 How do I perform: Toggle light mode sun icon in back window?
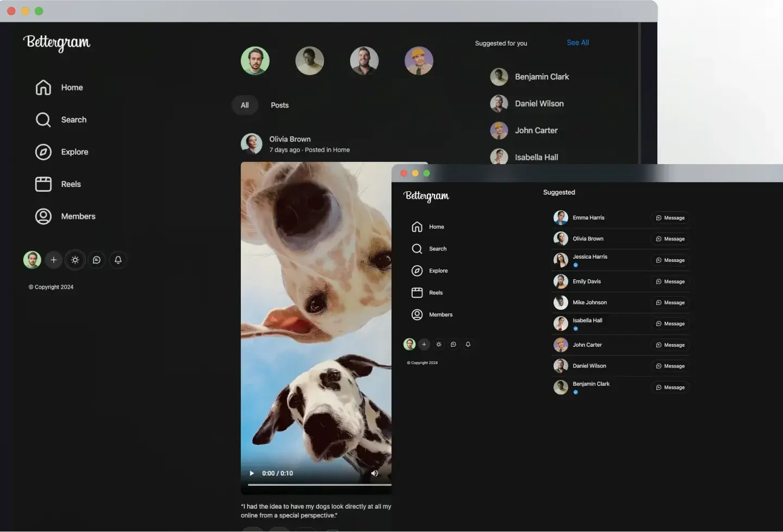75,260
